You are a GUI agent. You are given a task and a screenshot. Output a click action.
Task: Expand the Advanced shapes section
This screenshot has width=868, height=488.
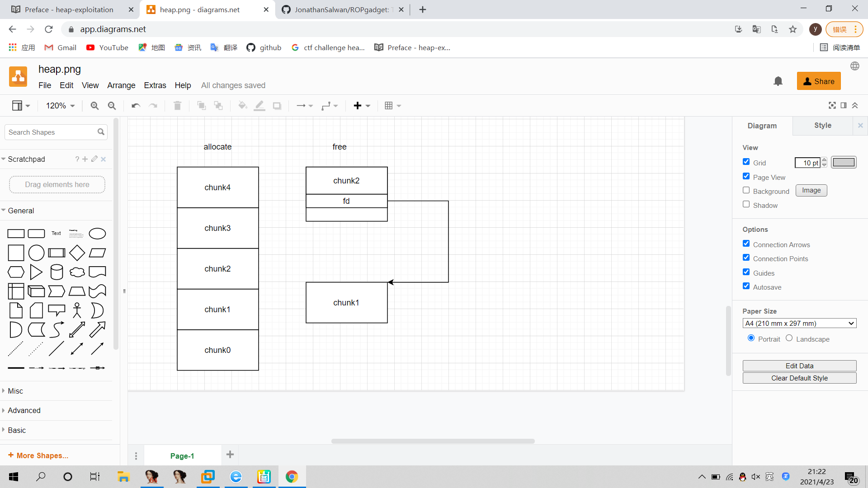[x=24, y=410]
